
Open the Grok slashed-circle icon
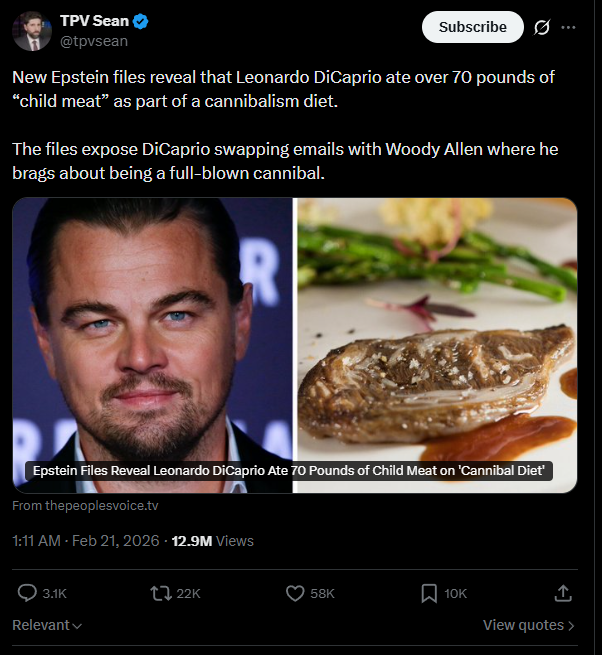coord(542,27)
